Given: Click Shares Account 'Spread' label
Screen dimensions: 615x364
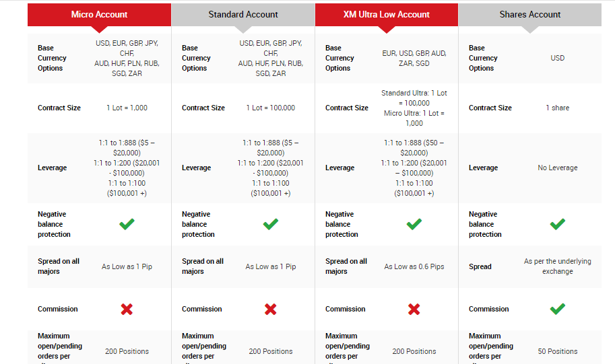Looking at the screenshot, I should (480, 266).
